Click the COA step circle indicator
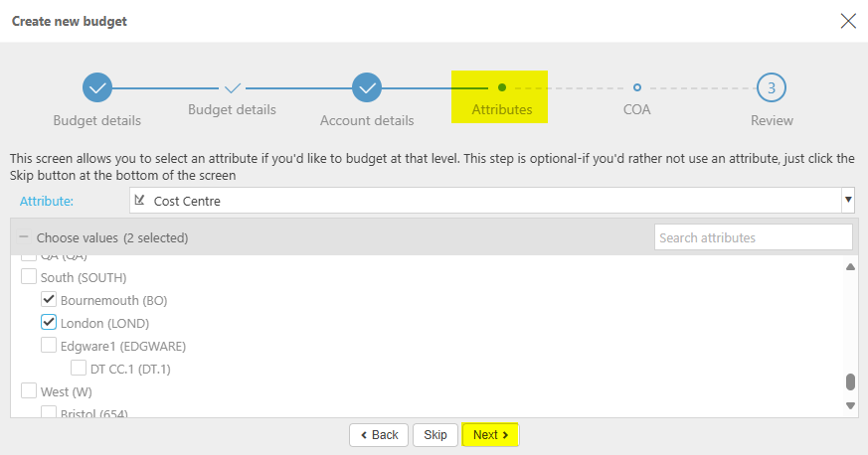This screenshot has height=455, width=868. [637, 87]
